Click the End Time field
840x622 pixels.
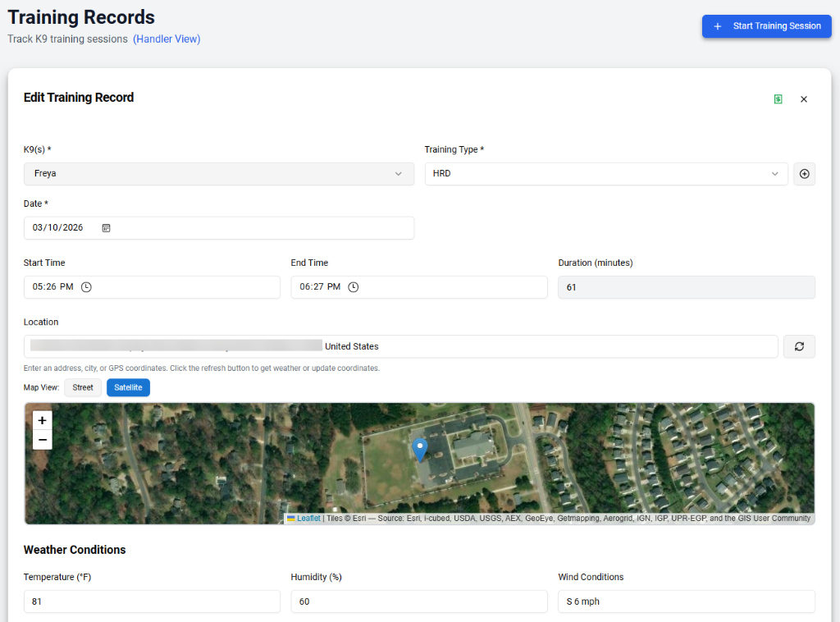click(x=419, y=287)
